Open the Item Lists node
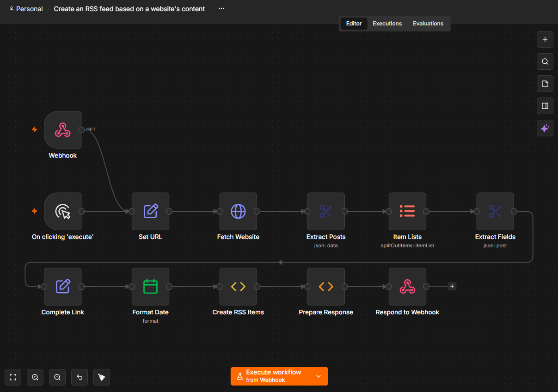 coord(407,211)
